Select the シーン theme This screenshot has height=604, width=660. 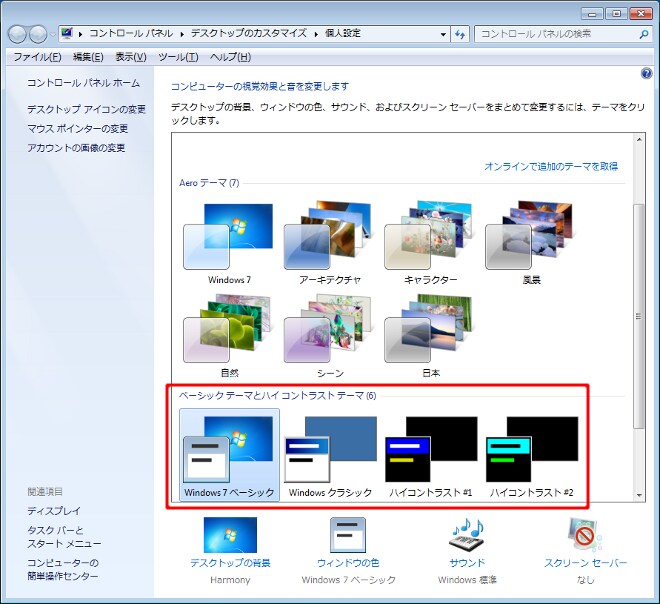coord(330,336)
